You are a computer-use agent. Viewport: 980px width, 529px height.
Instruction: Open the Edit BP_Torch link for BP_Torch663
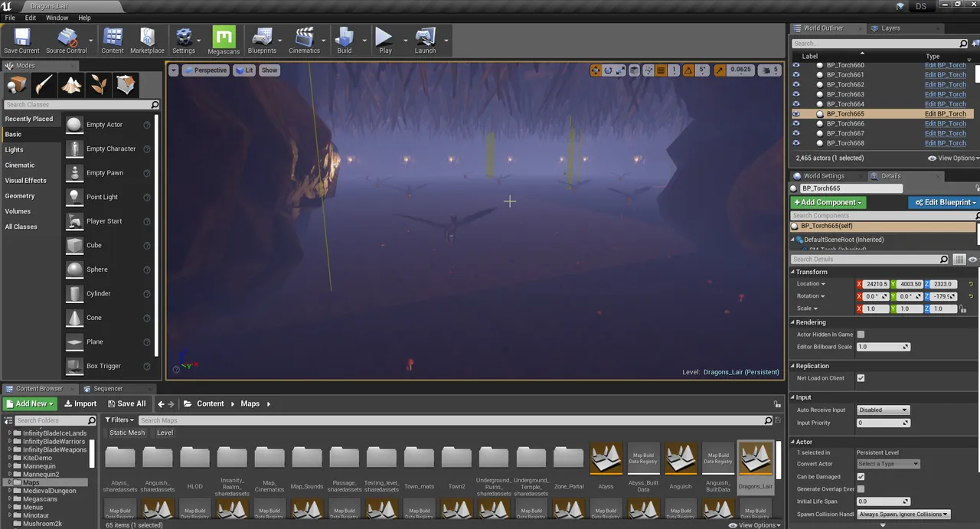point(946,95)
